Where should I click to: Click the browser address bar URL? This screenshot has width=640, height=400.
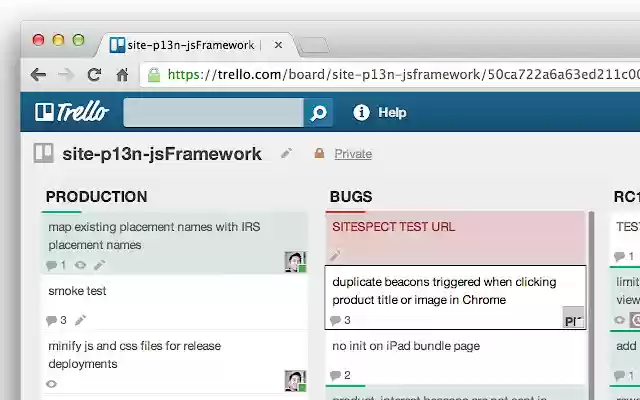403,75
